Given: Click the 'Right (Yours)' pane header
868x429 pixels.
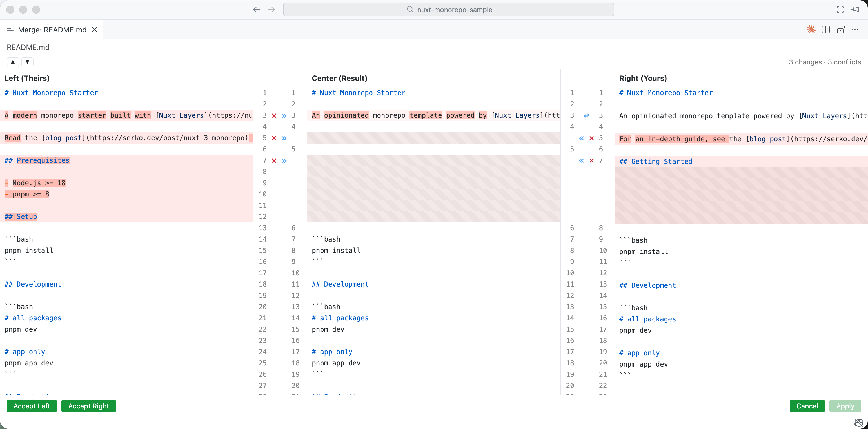Looking at the screenshot, I should pos(643,78).
